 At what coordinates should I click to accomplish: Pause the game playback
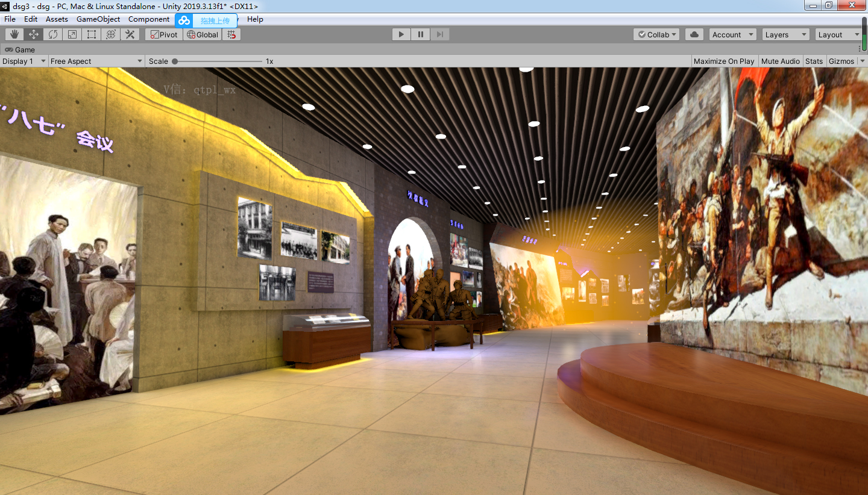pos(421,34)
